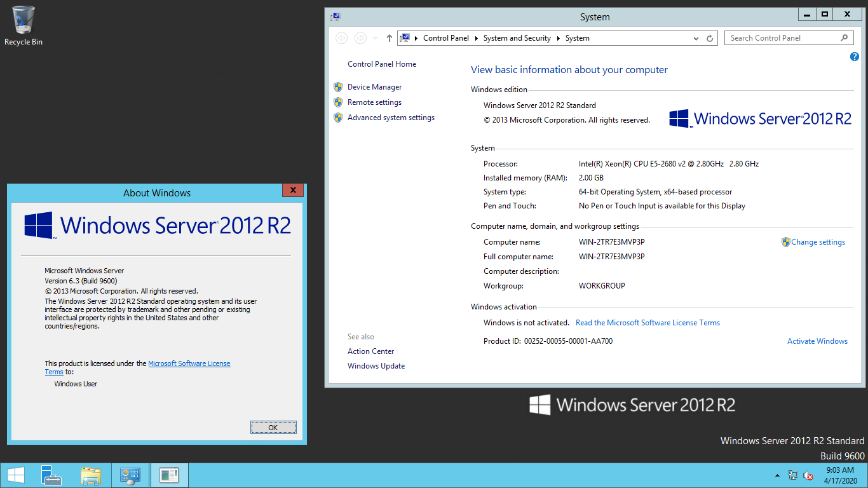Viewport: 868px width, 488px height.
Task: Close the About Windows dialog
Action: pos(292,190)
